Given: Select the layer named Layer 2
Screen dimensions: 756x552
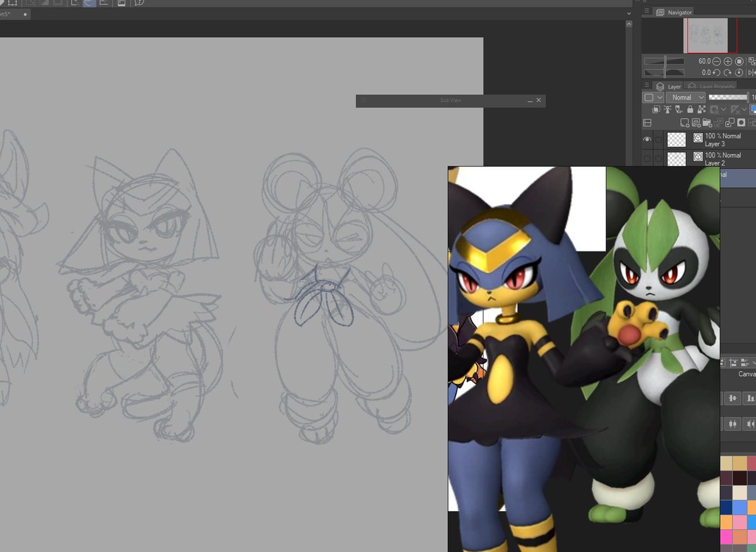Looking at the screenshot, I should (714, 163).
